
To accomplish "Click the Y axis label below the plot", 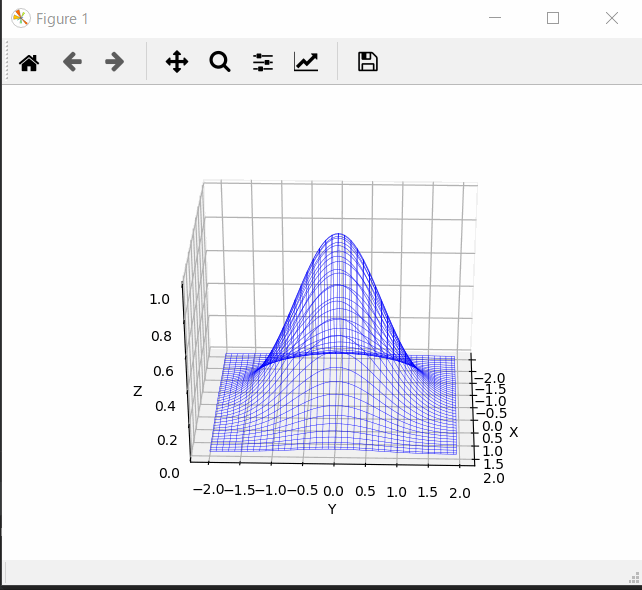I will pyautogui.click(x=332, y=509).
